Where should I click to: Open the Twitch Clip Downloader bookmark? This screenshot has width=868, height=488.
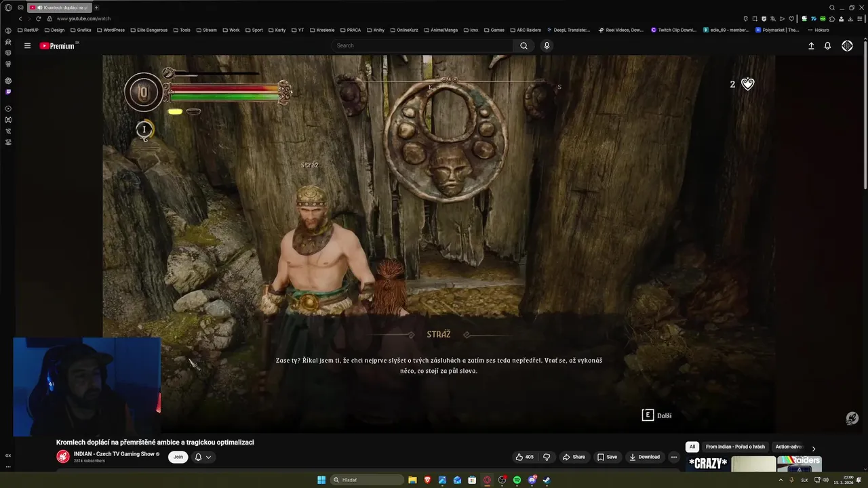[673, 30]
